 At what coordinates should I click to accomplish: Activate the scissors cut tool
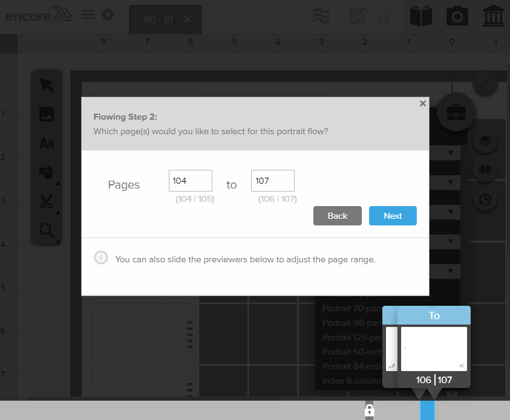tap(47, 201)
